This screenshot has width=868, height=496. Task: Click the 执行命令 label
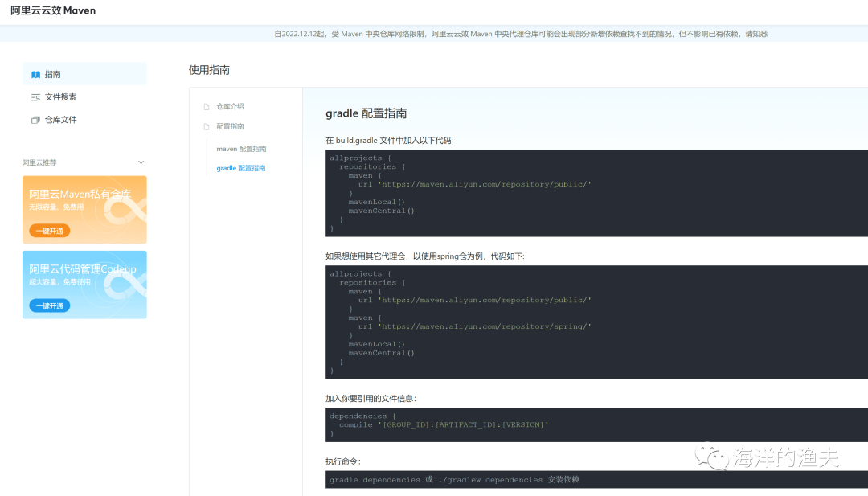(343, 461)
